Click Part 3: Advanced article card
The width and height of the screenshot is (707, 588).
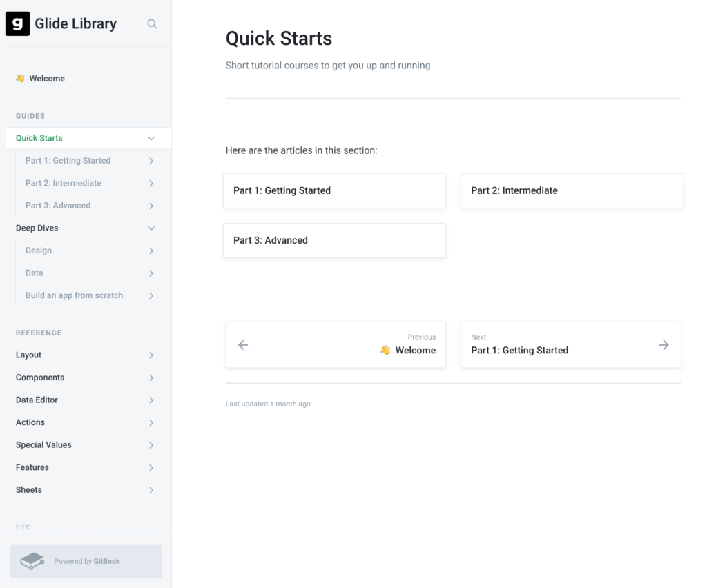pyautogui.click(x=335, y=241)
